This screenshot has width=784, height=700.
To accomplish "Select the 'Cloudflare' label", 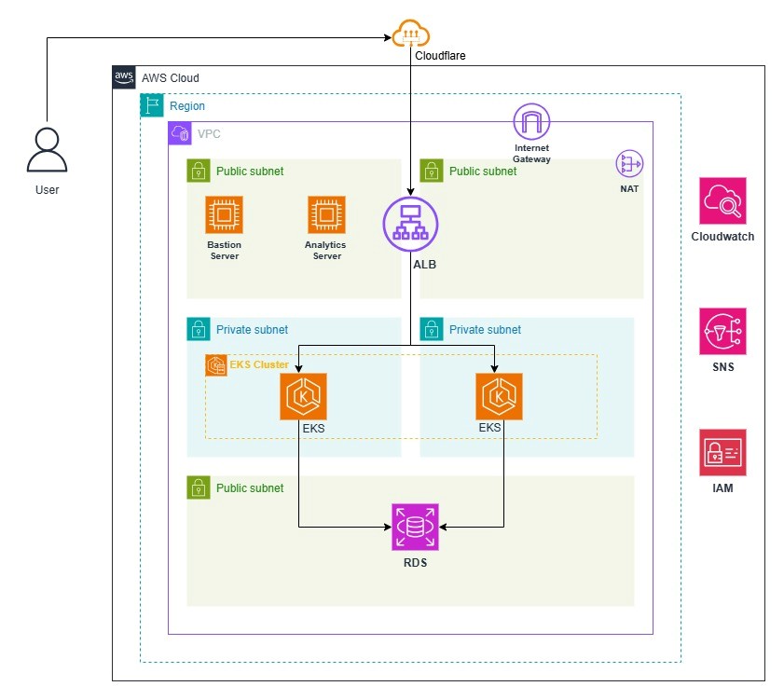I will 440,56.
